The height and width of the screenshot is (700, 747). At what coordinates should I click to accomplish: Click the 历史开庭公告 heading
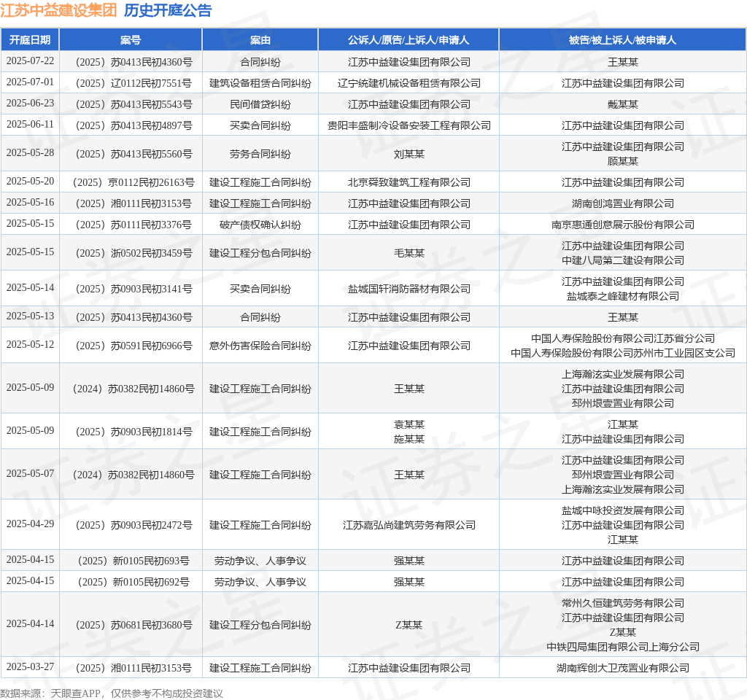(168, 10)
